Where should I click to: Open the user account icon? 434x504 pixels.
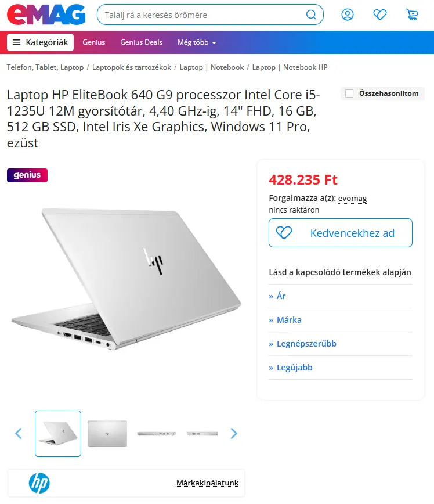[x=348, y=15]
